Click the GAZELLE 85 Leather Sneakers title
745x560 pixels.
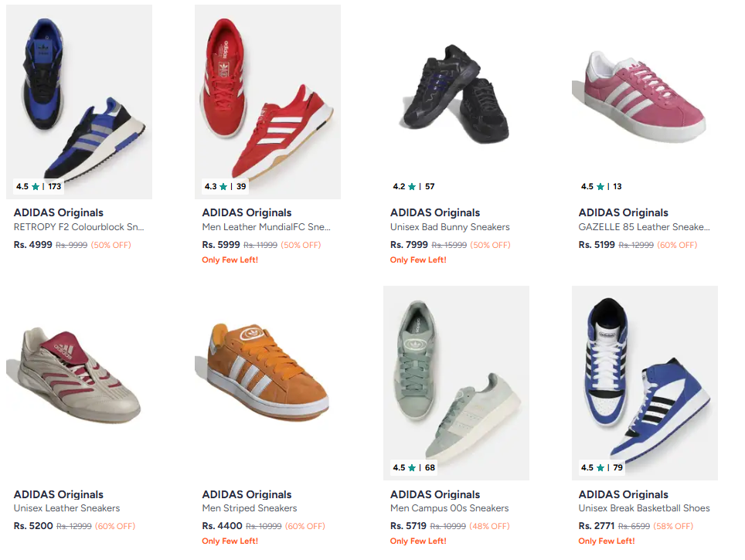tap(644, 227)
